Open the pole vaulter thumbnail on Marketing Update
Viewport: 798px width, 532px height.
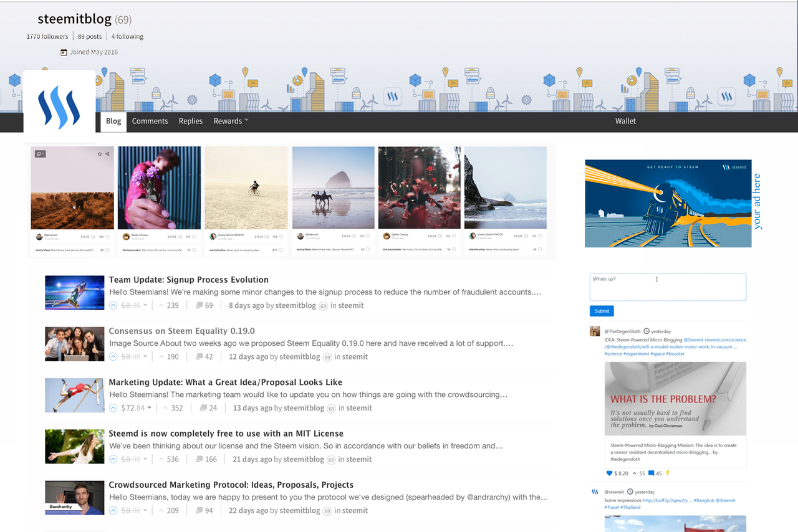point(75,395)
